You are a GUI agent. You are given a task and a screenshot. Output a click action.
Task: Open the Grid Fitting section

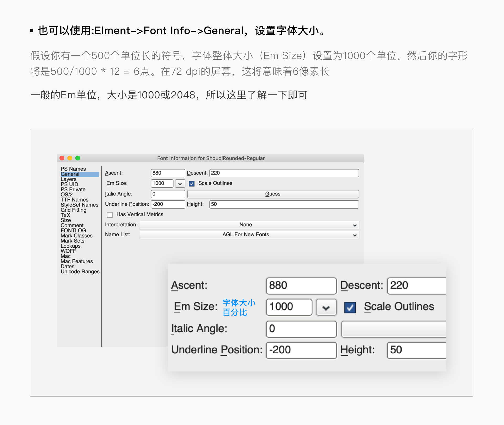73,210
